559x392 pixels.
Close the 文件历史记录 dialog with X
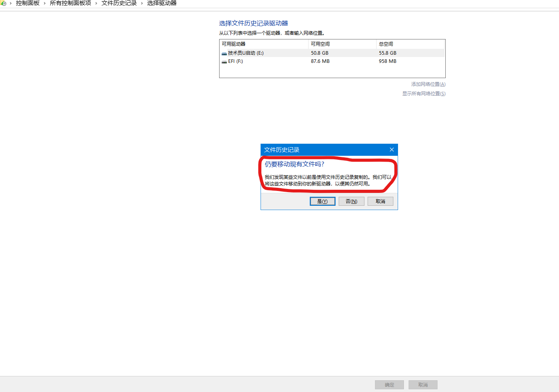pyautogui.click(x=392, y=150)
